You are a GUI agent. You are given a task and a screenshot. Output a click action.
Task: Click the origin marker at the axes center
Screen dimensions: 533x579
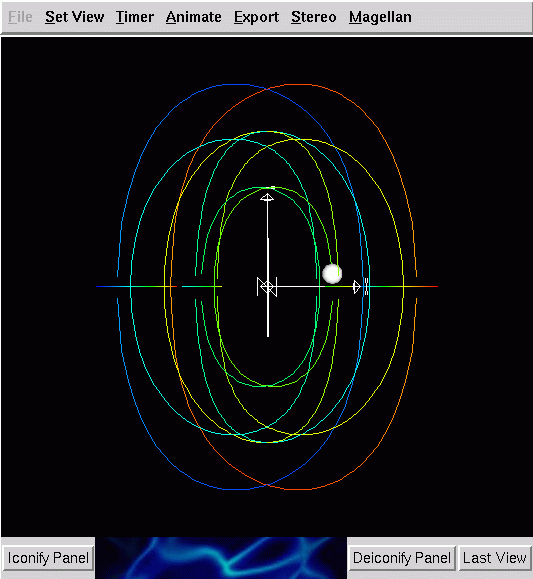point(267,287)
